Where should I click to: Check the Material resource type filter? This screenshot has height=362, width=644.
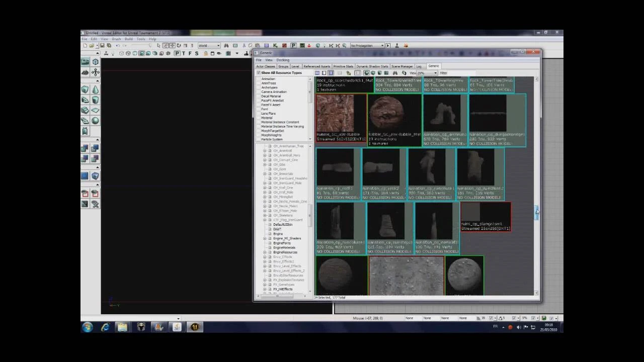click(x=259, y=118)
